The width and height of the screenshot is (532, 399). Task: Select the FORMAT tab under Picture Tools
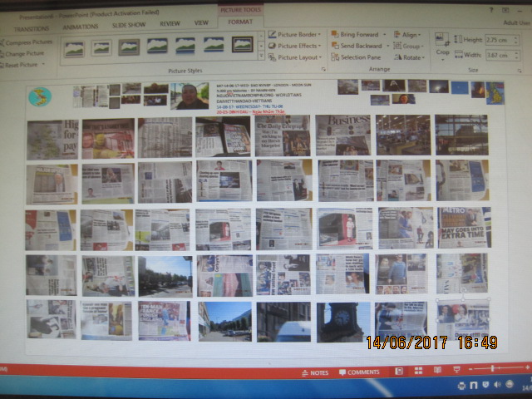[240, 22]
